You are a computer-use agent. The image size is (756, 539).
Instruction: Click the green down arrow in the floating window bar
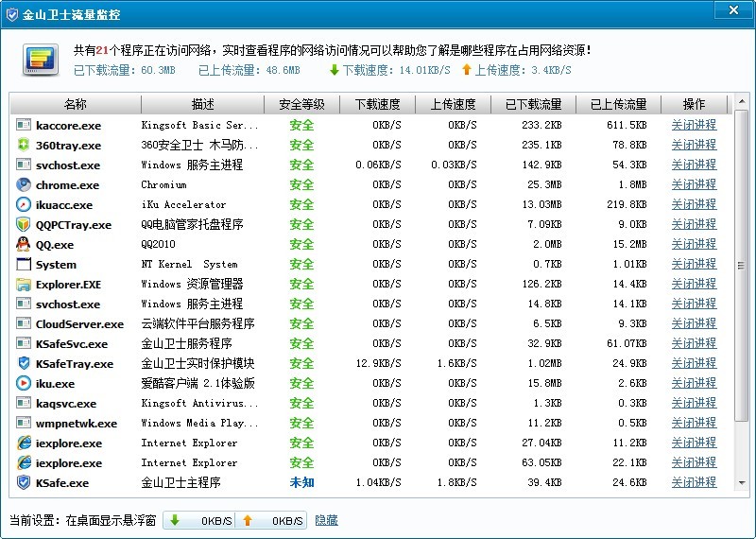click(175, 520)
